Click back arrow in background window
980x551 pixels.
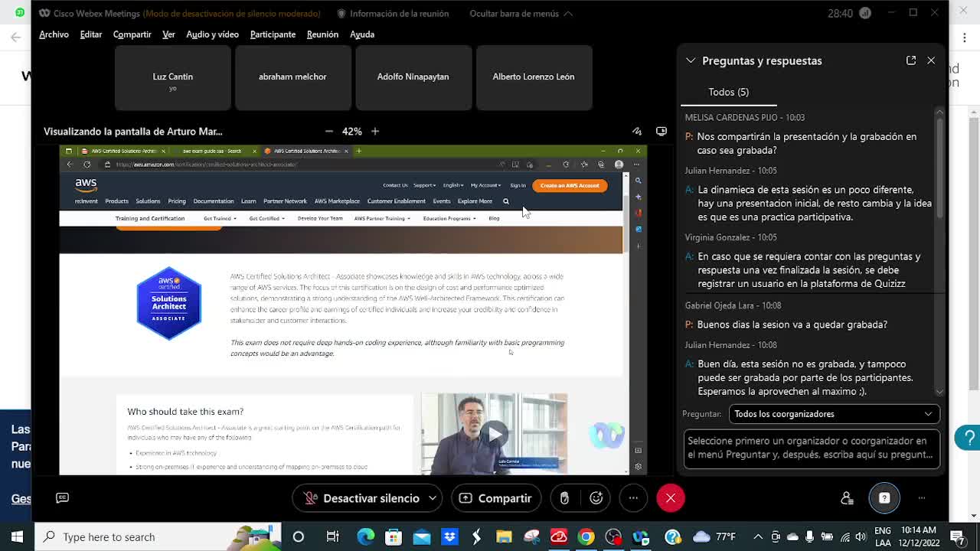click(15, 37)
